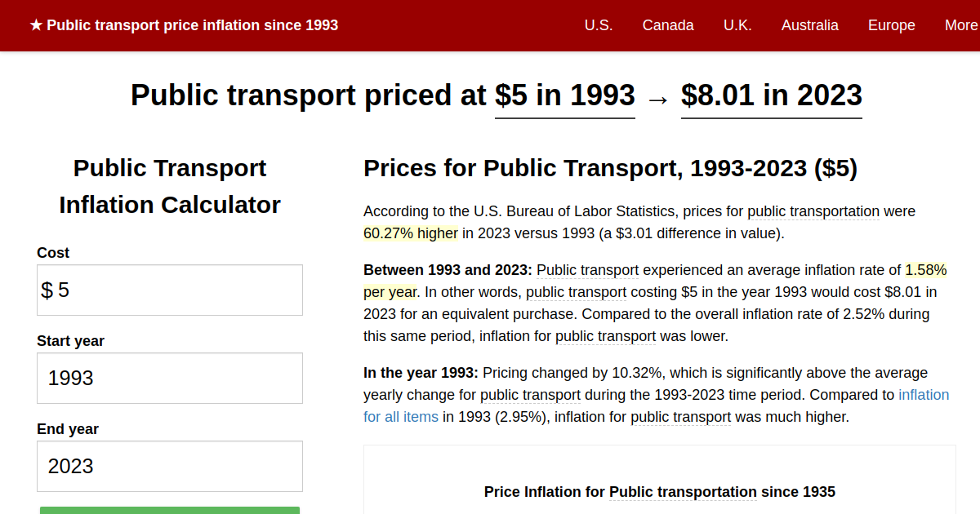
Task: Click inside the Cost input field
Action: coord(169,290)
